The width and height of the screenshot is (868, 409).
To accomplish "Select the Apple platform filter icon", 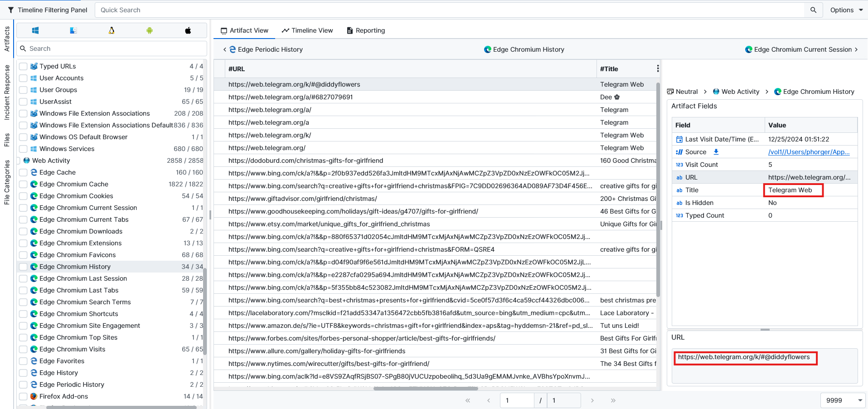I will pyautogui.click(x=188, y=30).
